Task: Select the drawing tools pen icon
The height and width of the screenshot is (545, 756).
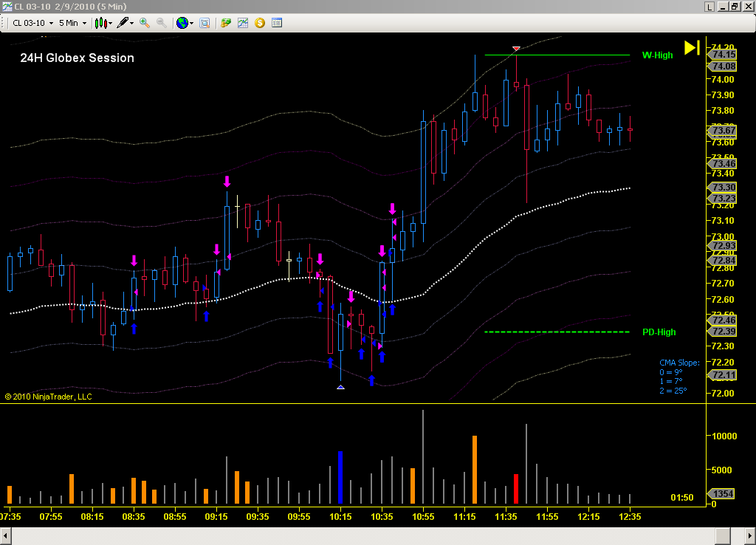Action: (123, 23)
